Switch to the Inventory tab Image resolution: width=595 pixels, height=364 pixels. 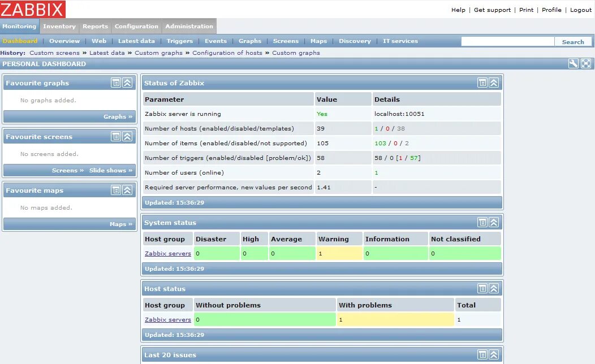59,26
